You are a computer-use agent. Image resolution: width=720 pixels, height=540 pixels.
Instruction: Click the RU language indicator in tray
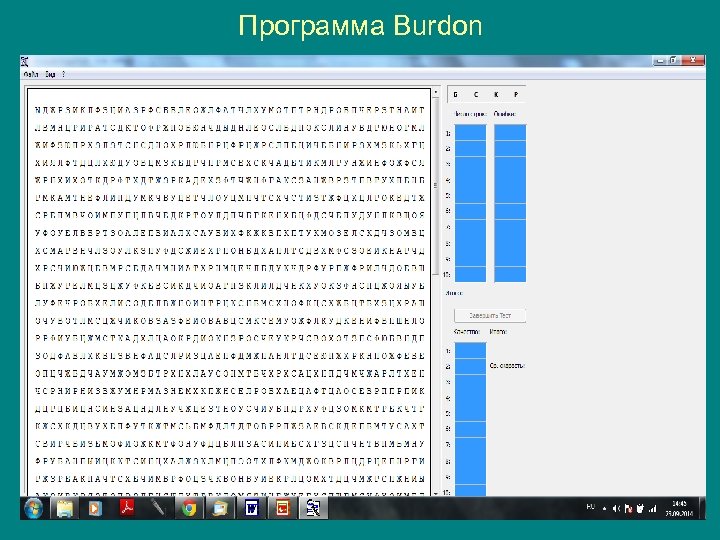pos(591,507)
